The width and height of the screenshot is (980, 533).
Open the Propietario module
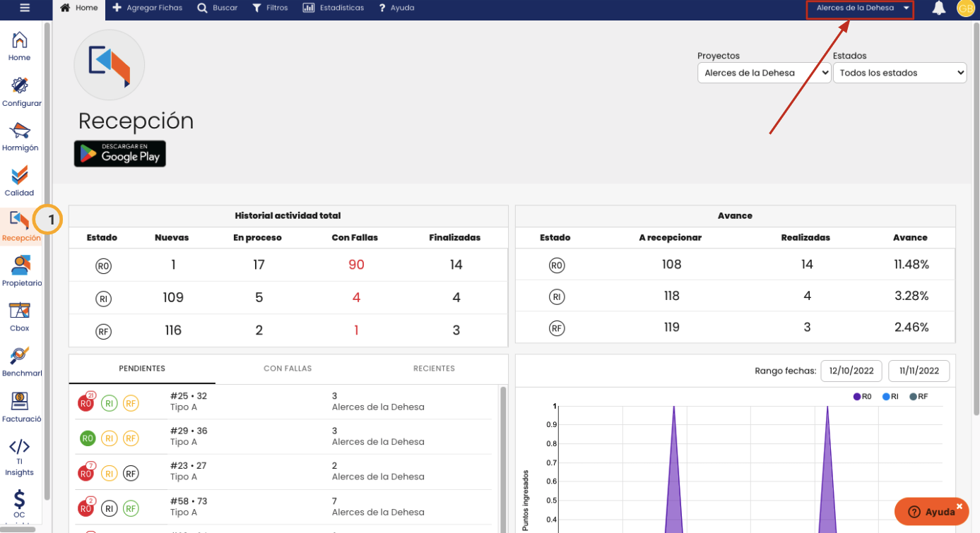coord(21,272)
